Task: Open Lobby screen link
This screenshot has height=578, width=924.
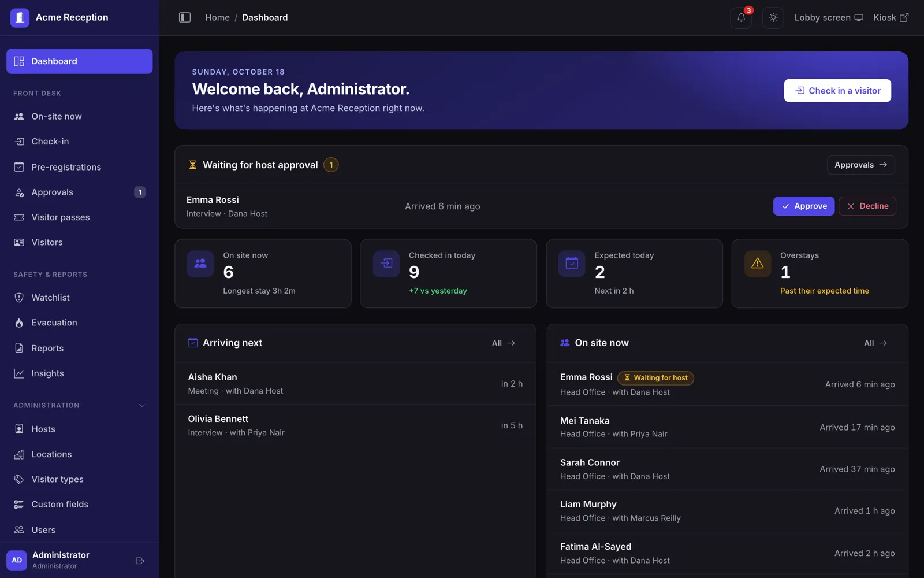Action: tap(829, 17)
